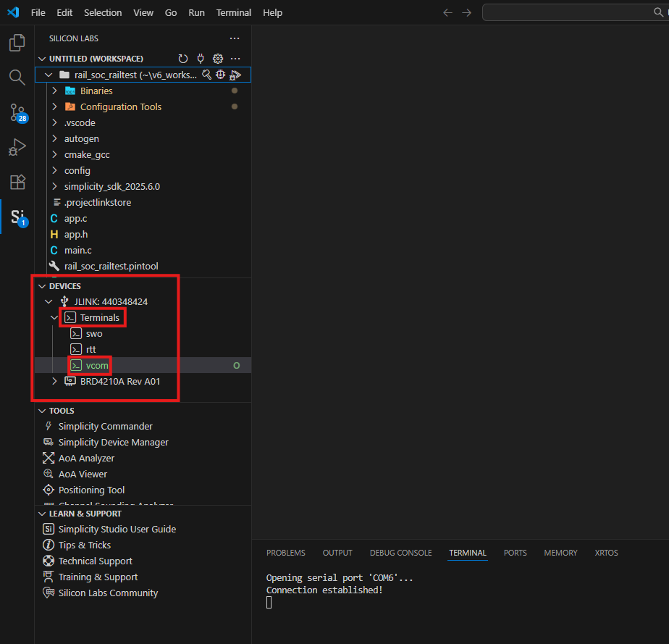Image resolution: width=669 pixels, height=644 pixels.
Task: Launch the Positioning Tool
Action: click(x=88, y=490)
